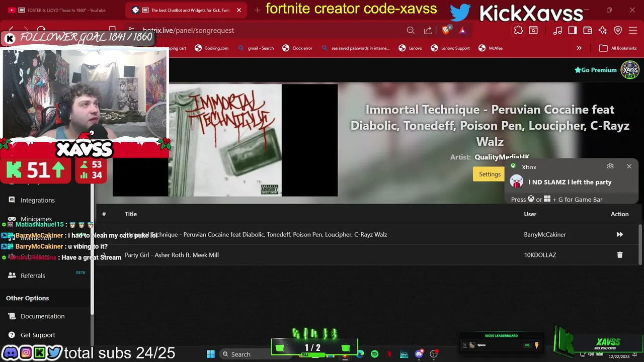Select user 10KDOLLAZ in the queue
Viewport: 644px width, 362px height.
coord(540,255)
